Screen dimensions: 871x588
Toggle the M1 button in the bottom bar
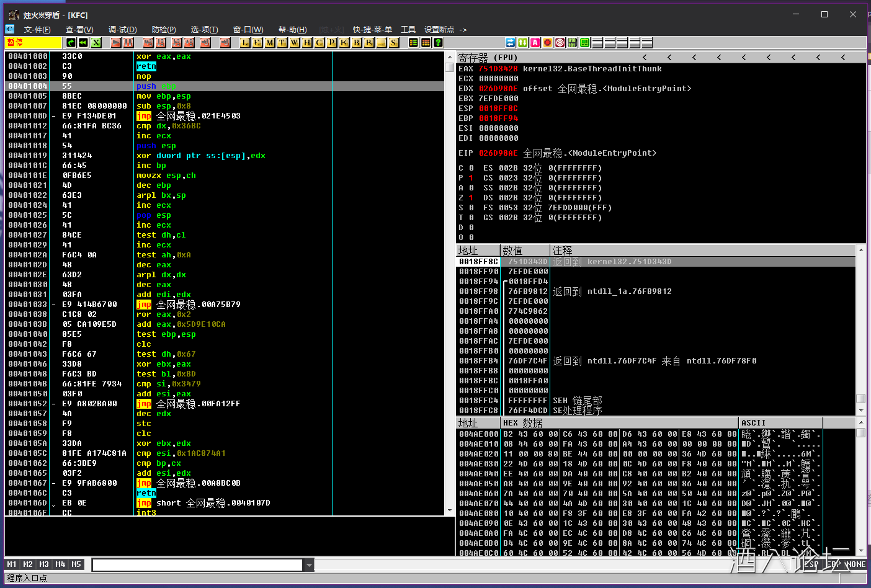tap(12, 564)
